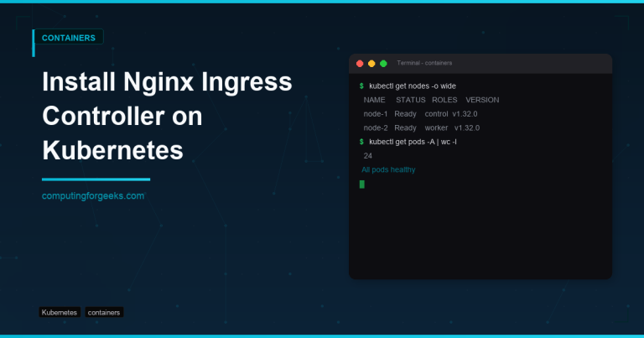
Task: Open the computingforgeeks.com link
Action: pyautogui.click(x=93, y=196)
